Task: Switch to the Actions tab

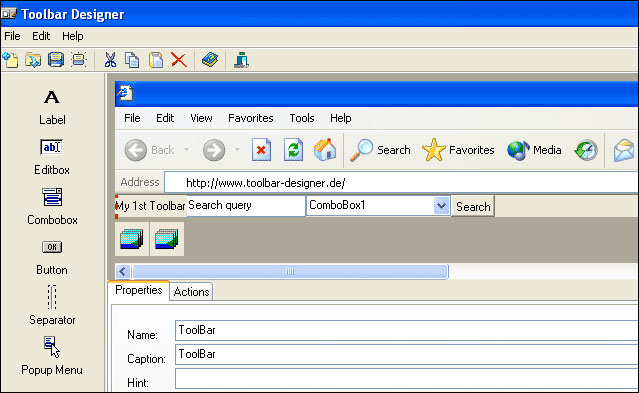Action: (x=191, y=292)
